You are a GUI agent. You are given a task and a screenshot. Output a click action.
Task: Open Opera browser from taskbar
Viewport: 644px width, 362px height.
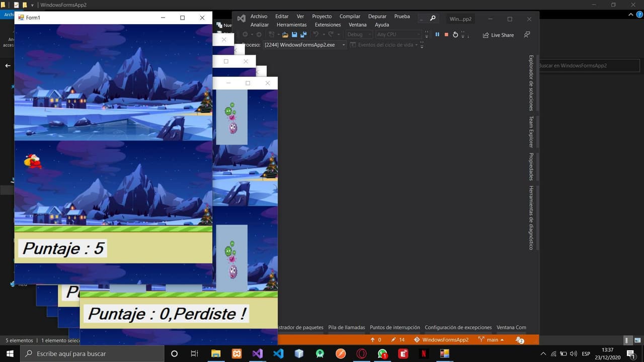pyautogui.click(x=361, y=353)
